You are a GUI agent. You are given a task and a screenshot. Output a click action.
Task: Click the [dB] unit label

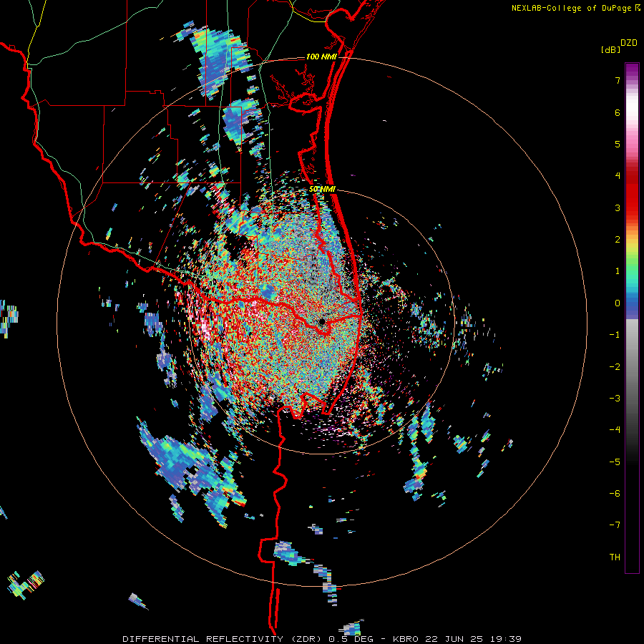611,49
